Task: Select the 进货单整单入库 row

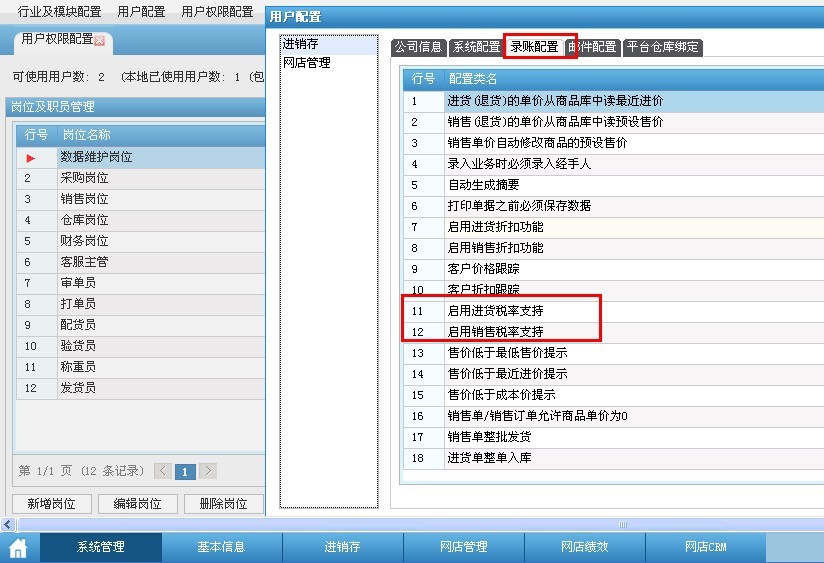Action: click(x=614, y=459)
